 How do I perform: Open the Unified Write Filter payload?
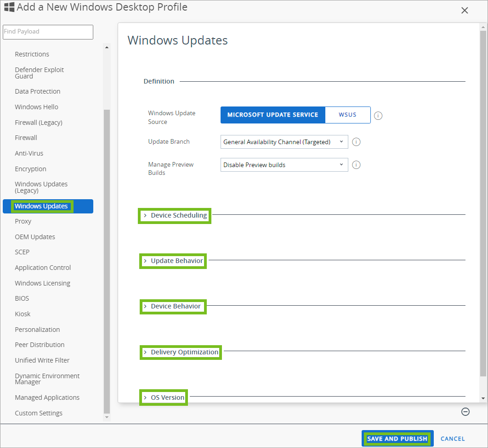(x=42, y=360)
